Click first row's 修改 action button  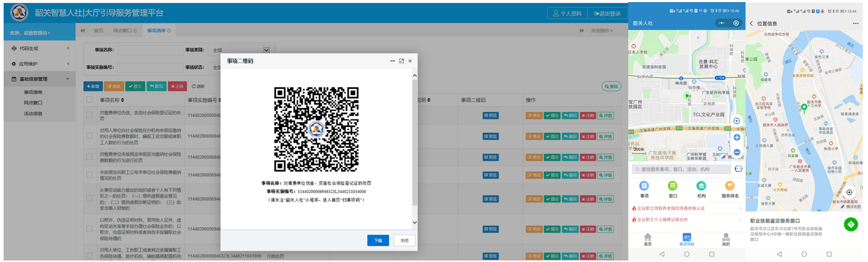pyautogui.click(x=534, y=116)
